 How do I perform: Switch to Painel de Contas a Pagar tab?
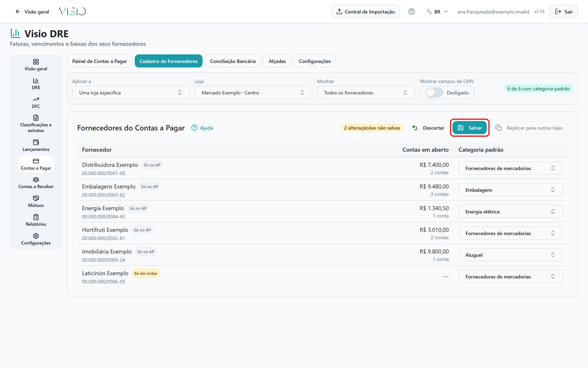point(100,61)
